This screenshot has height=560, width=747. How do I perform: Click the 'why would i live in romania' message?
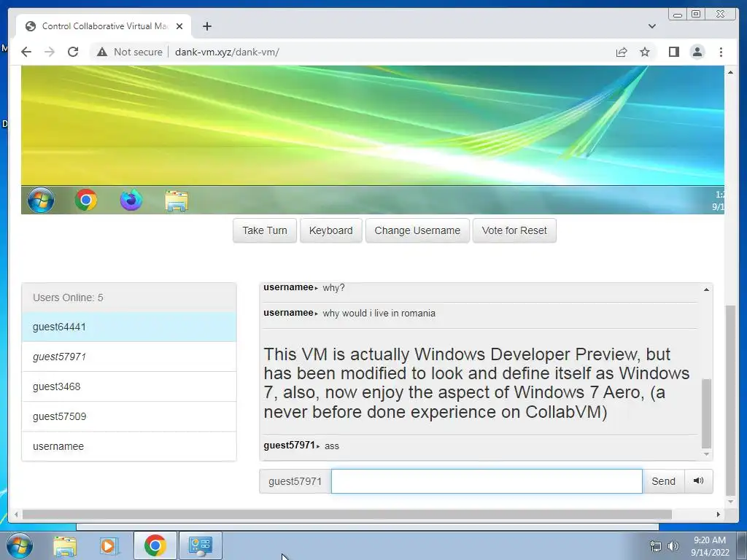[379, 314]
